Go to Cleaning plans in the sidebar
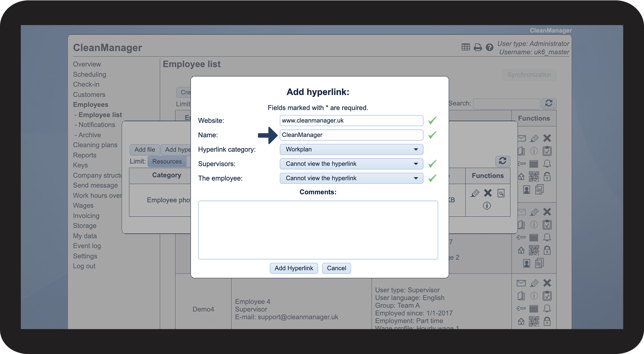The height and width of the screenshot is (354, 644). (x=95, y=145)
